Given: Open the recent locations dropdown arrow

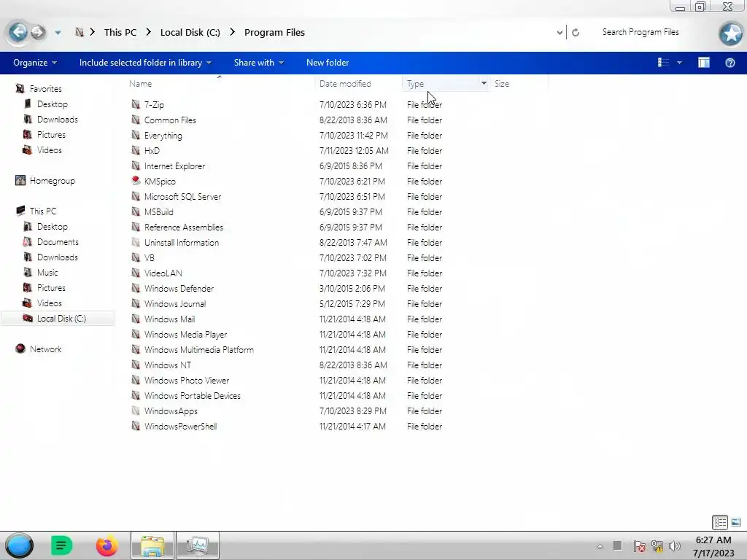Looking at the screenshot, I should [x=58, y=33].
